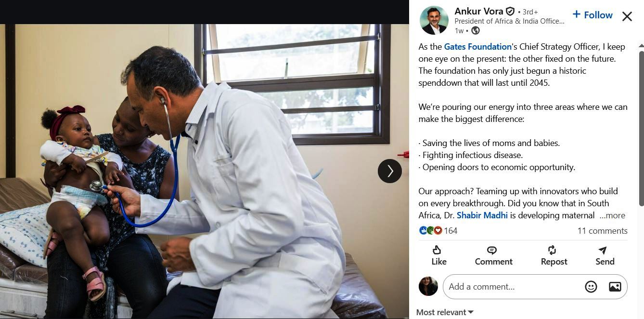Click the Comment speech bubble icon
The image size is (644, 319).
492,250
